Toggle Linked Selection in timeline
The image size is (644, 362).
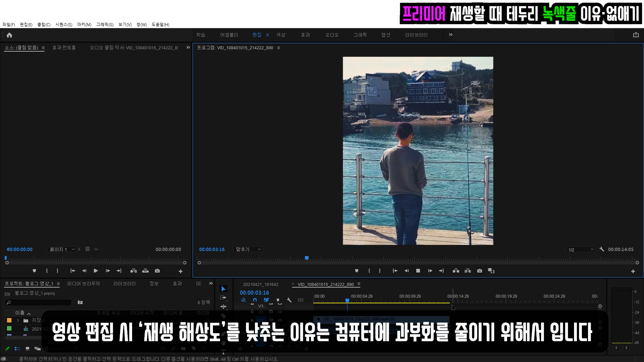pyautogui.click(x=266, y=300)
